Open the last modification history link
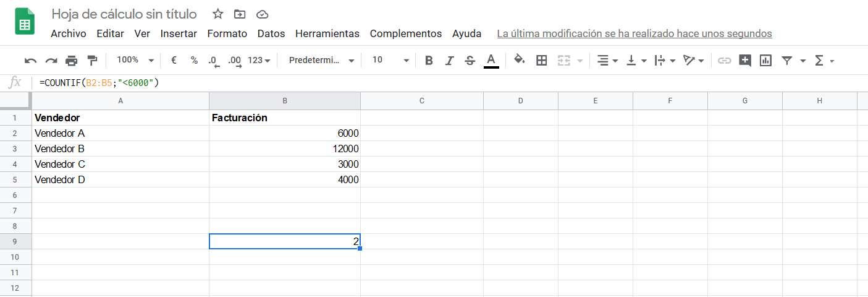 pyautogui.click(x=634, y=33)
